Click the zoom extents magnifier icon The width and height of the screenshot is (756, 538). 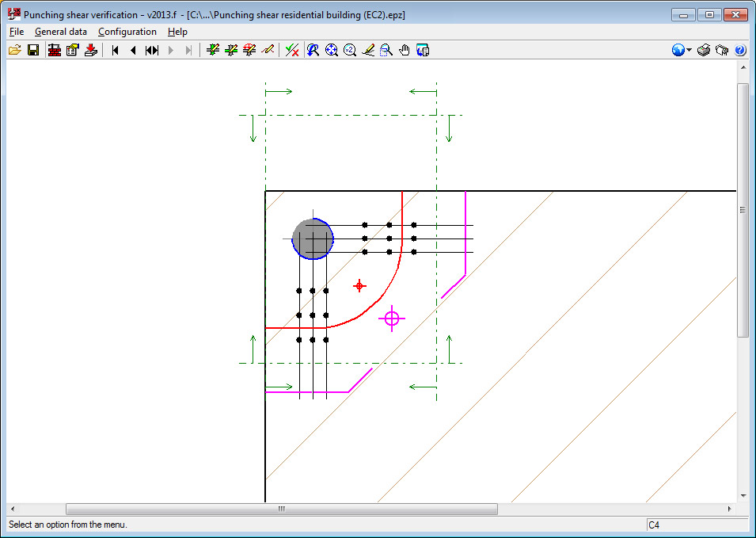(332, 50)
